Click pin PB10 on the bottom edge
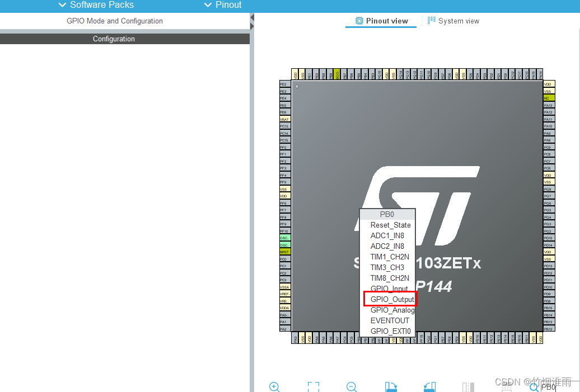Image resolution: width=580 pixels, height=392 pixels. [519, 338]
